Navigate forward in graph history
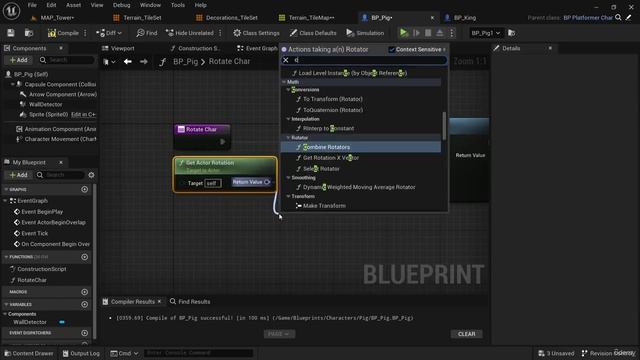Screen dimensions: 640x360 [143, 62]
